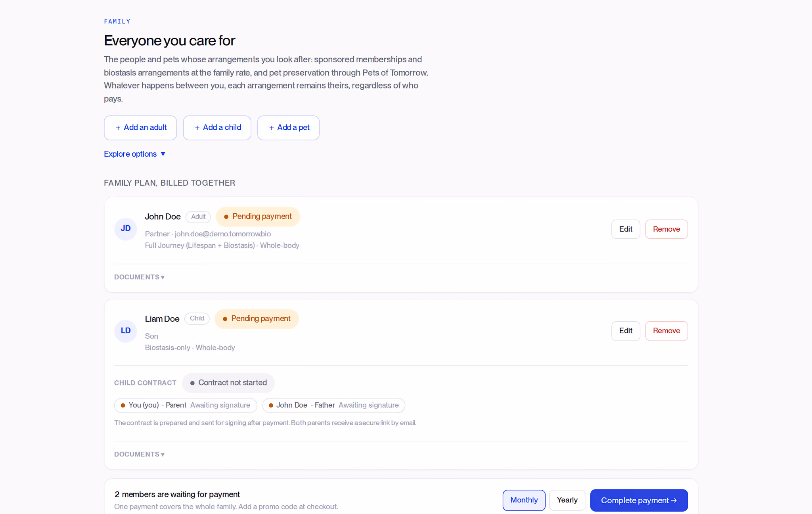
Task: Click the FAMILY section label at top
Action: tap(117, 21)
